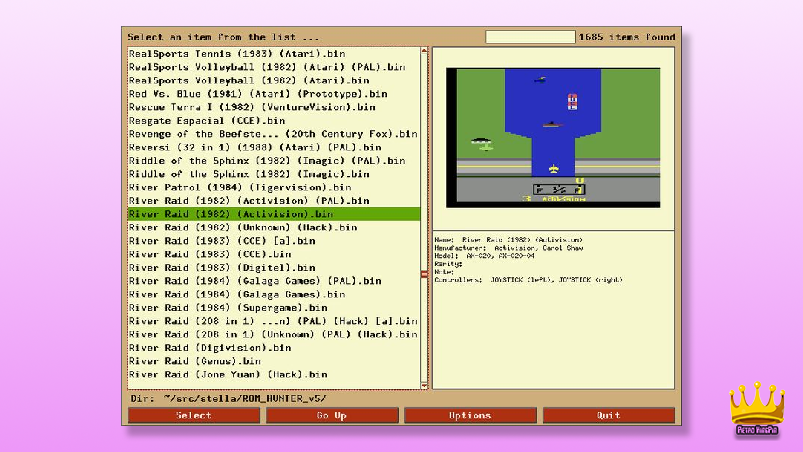Viewport: 803px width, 452px height.
Task: Select Revenge of the Beefste... (20th Century Fox).bin
Action: point(274,134)
